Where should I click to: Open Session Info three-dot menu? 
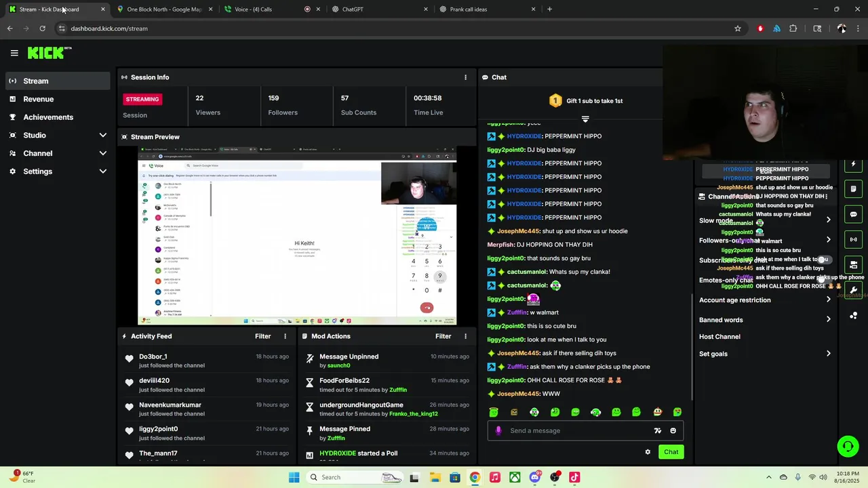(x=465, y=77)
